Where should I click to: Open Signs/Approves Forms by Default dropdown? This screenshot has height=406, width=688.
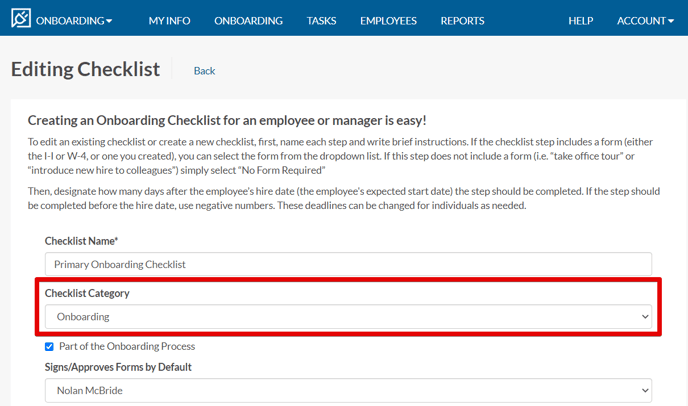pos(348,391)
